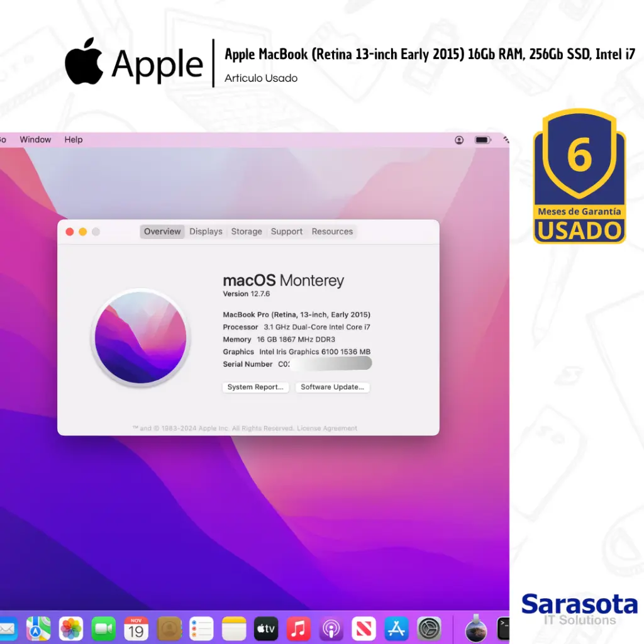This screenshot has width=644, height=644.
Task: Launch Reminders from the dock
Action: [202, 628]
